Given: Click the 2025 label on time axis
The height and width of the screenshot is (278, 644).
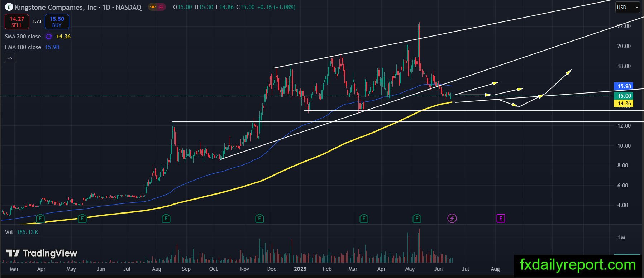Looking at the screenshot, I should 300,269.
